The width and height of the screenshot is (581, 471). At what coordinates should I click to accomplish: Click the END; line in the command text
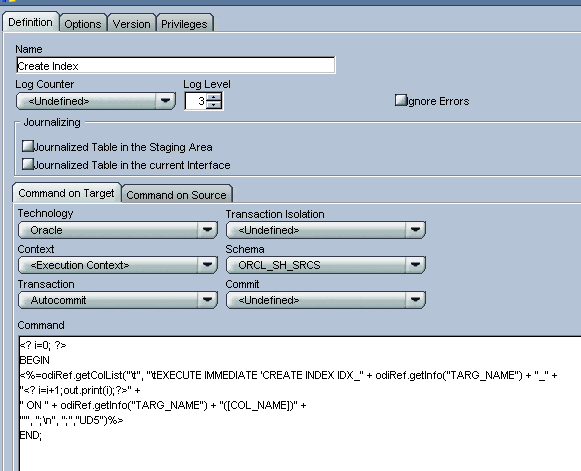[x=31, y=435]
